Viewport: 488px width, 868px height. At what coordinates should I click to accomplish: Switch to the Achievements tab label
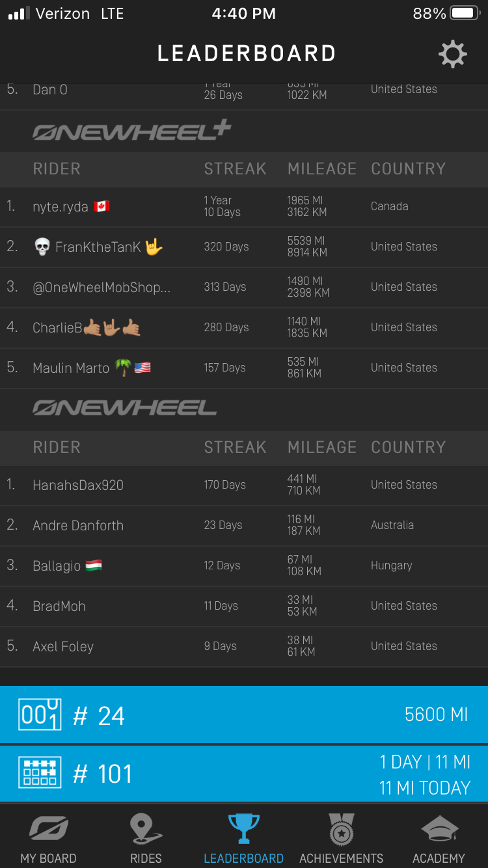point(341,858)
